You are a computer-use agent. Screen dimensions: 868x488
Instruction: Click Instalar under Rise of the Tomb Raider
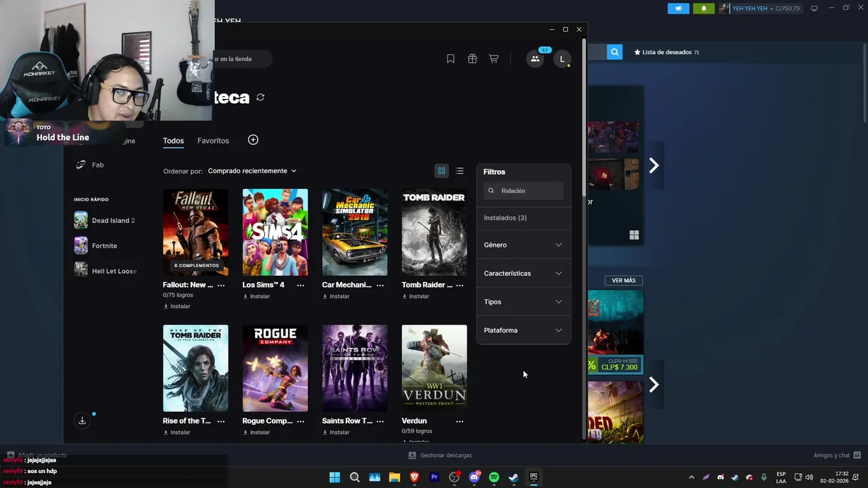[177, 432]
